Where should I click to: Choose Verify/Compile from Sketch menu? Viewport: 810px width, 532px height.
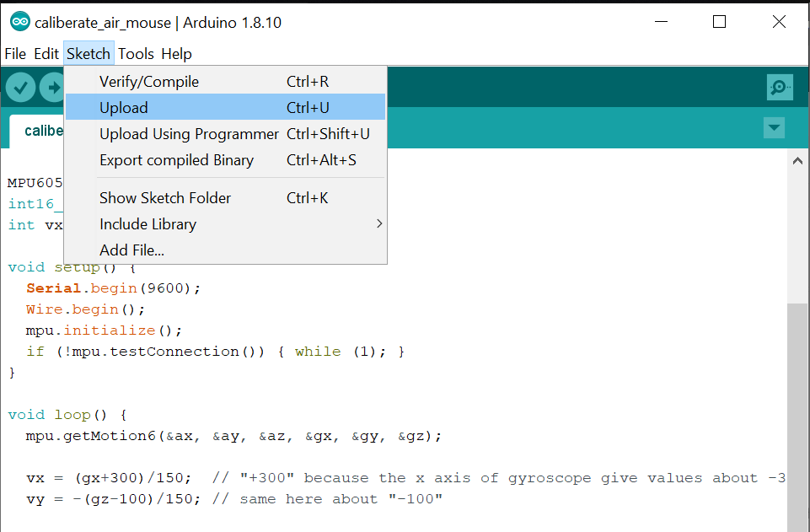click(x=226, y=81)
